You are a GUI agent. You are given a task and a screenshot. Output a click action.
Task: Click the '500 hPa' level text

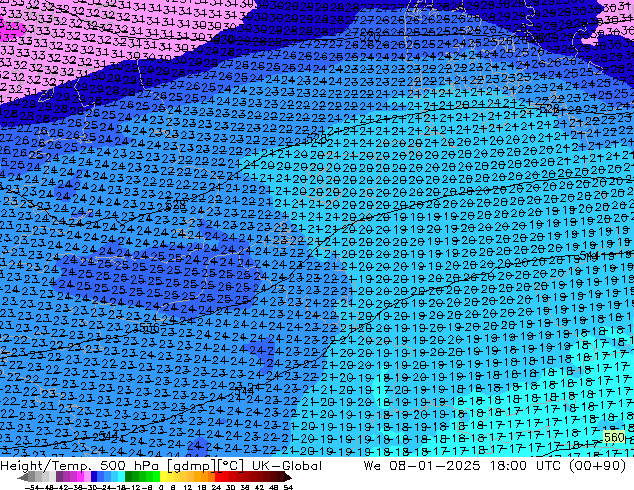(x=129, y=466)
